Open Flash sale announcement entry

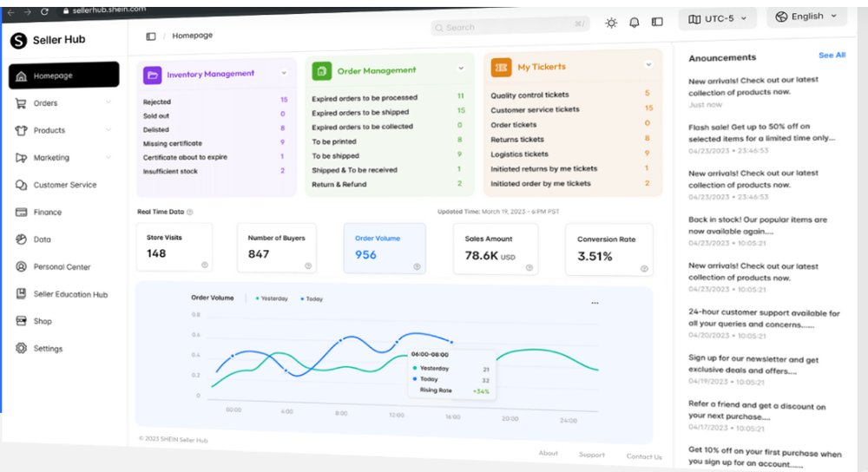[762, 138]
